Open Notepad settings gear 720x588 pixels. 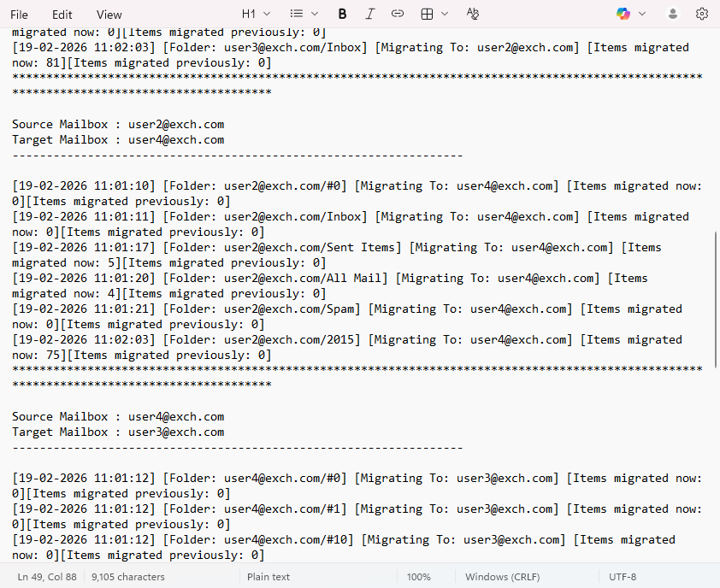click(x=702, y=14)
